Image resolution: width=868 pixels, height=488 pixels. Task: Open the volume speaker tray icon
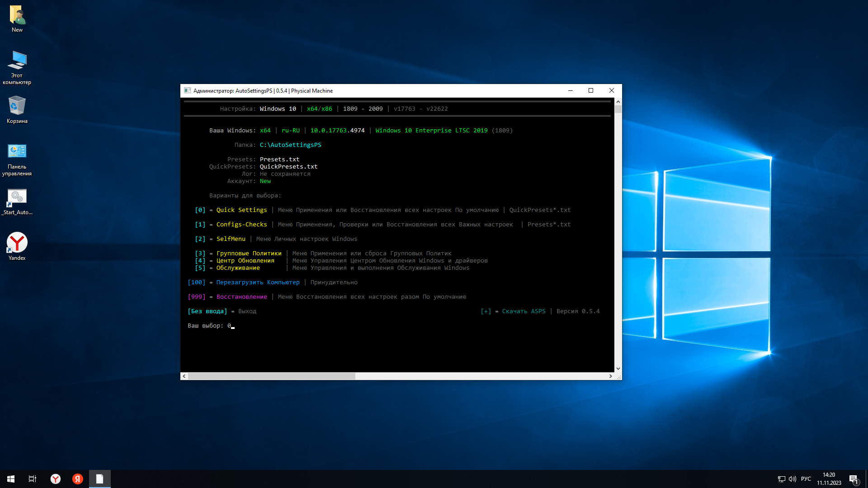coord(793,479)
